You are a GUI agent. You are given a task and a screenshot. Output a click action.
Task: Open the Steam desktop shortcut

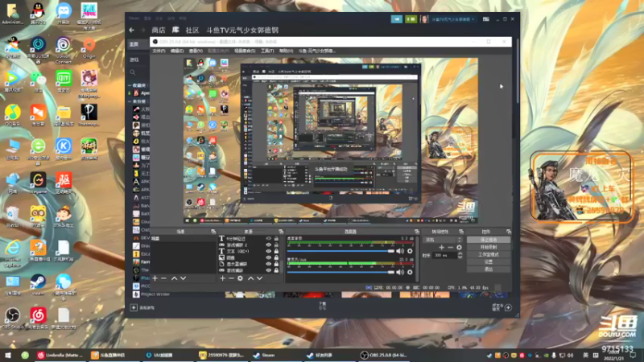38,285
